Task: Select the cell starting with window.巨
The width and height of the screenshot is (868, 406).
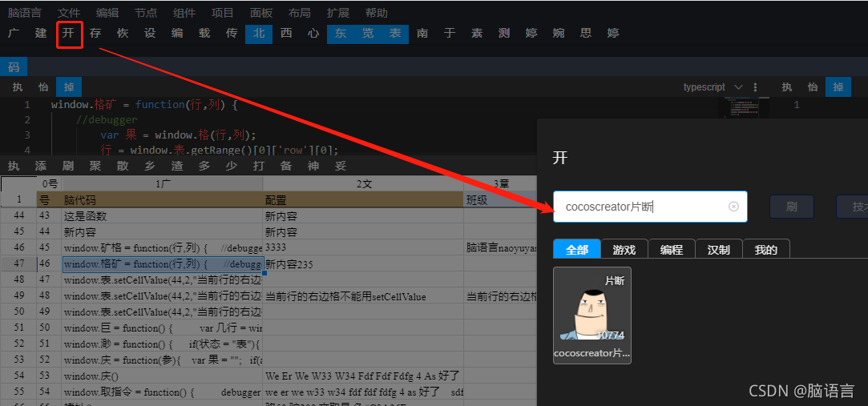Action: point(162,328)
